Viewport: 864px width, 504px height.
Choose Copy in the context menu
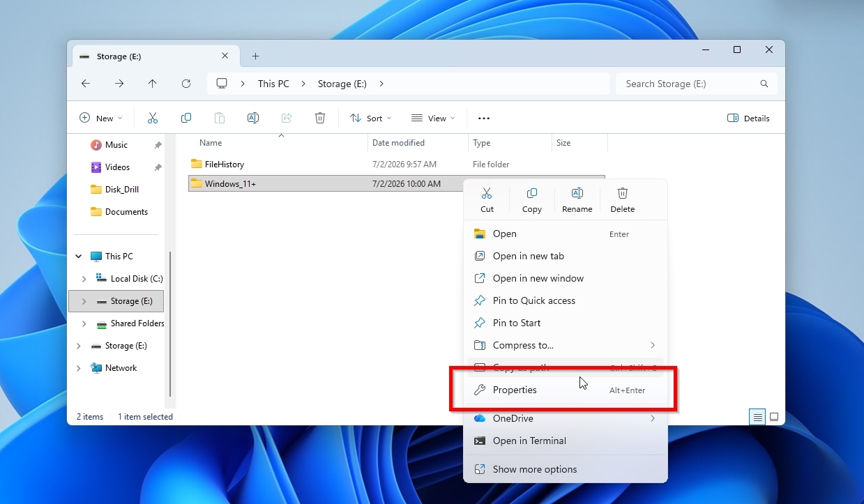[x=532, y=199]
